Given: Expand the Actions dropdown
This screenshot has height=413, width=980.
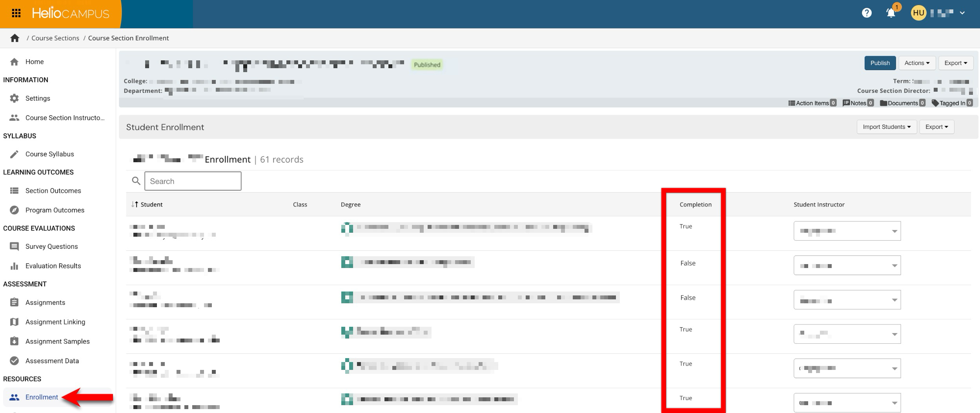Looking at the screenshot, I should point(916,63).
